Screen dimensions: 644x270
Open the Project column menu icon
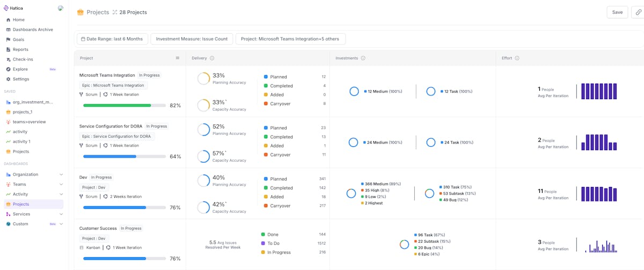pos(178,58)
